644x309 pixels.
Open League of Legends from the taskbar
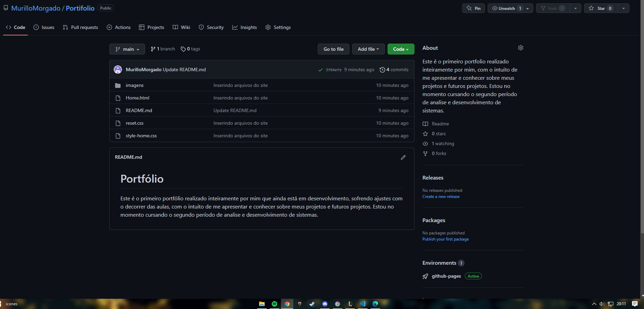coord(350,304)
